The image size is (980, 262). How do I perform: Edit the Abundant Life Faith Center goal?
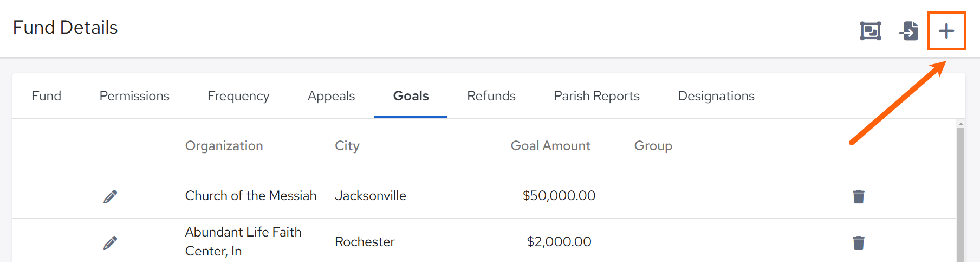point(110,242)
